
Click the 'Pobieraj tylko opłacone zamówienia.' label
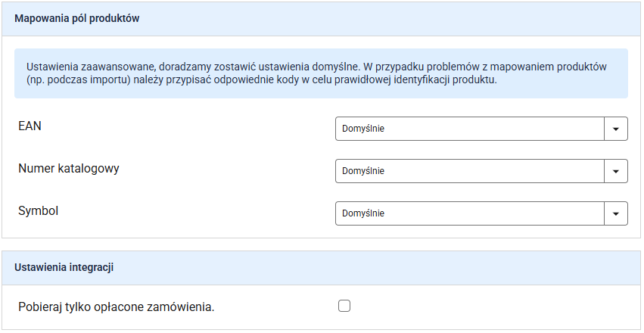coord(117,307)
